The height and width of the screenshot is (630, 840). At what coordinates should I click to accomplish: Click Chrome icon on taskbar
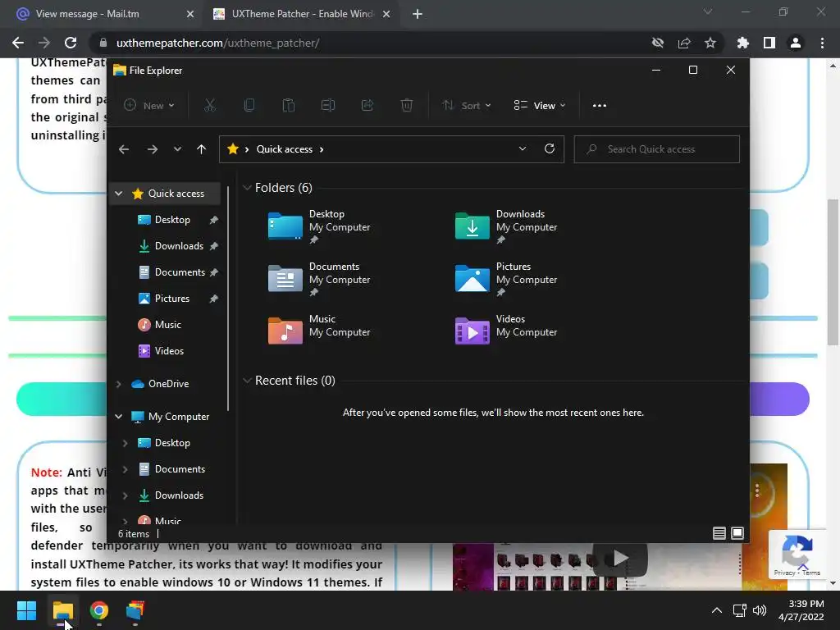tap(99, 610)
